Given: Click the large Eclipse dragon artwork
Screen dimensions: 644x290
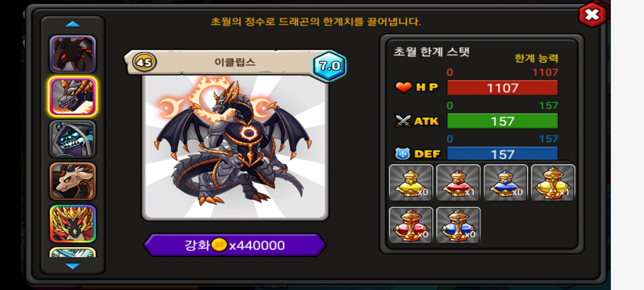Looking at the screenshot, I should click(x=235, y=148).
